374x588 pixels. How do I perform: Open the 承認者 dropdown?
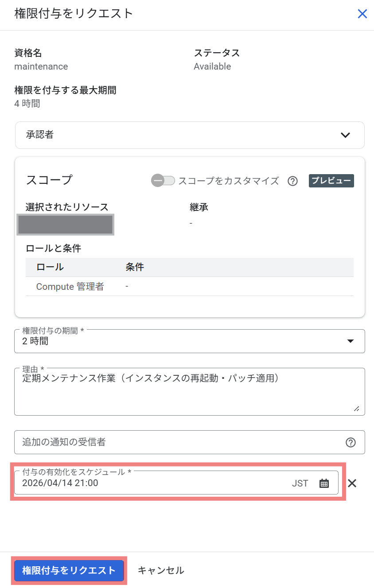(x=189, y=135)
